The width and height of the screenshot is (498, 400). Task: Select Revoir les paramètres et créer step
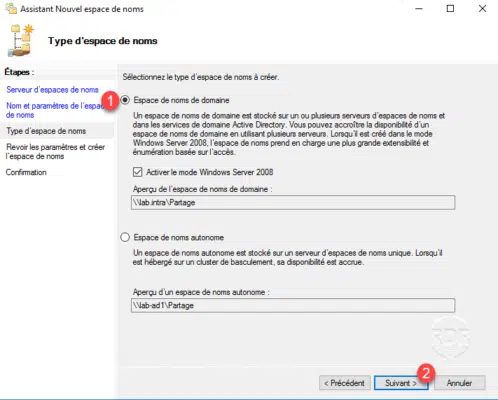tap(55, 152)
